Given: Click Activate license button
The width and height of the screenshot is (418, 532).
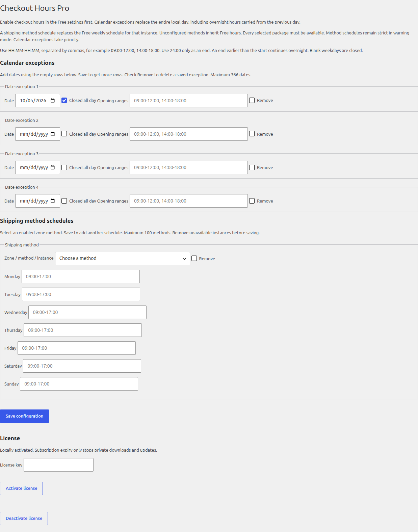Looking at the screenshot, I should click(21, 488).
